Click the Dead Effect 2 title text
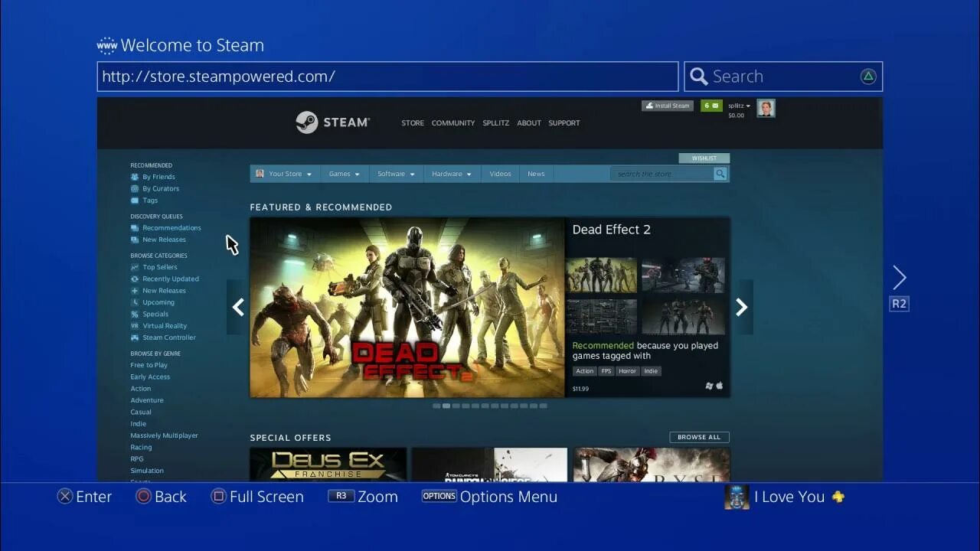Viewport: 980px width, 551px height. click(612, 230)
